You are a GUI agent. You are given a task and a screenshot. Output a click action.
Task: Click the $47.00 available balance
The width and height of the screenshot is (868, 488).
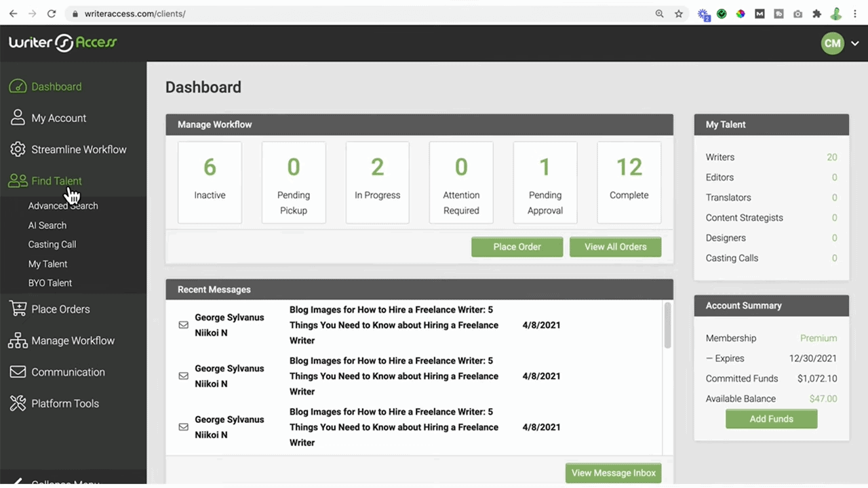(x=823, y=399)
